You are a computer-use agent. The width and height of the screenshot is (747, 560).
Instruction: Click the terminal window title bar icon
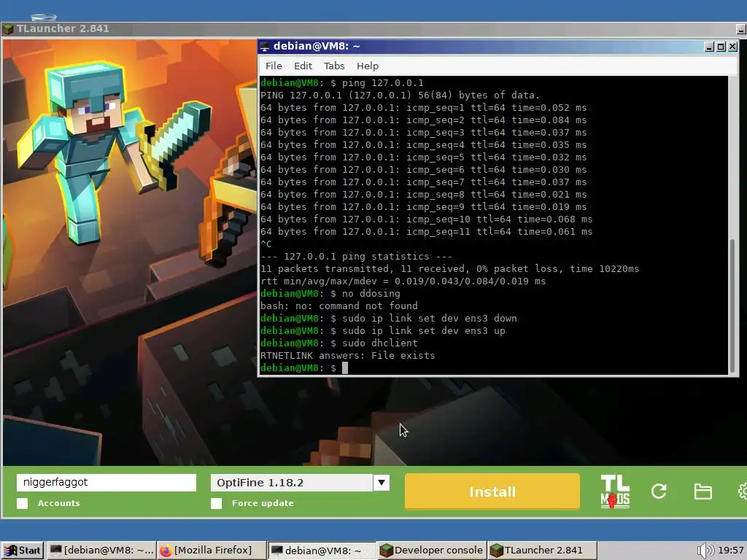(264, 46)
